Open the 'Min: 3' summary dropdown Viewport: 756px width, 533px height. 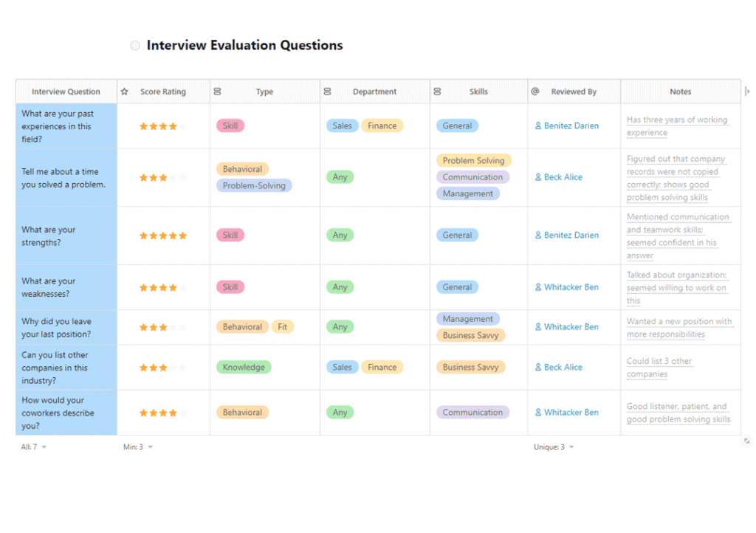point(138,447)
